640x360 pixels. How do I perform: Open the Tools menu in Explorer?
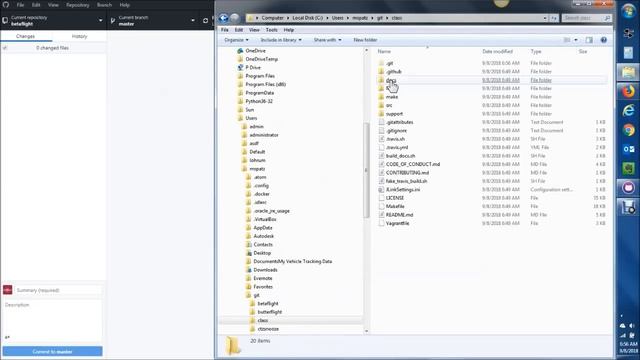click(271, 30)
